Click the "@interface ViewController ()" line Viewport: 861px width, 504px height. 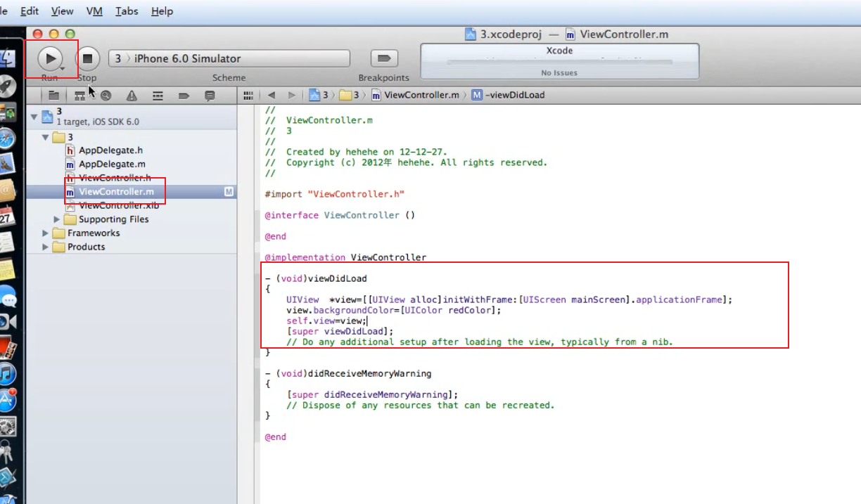[340, 215]
